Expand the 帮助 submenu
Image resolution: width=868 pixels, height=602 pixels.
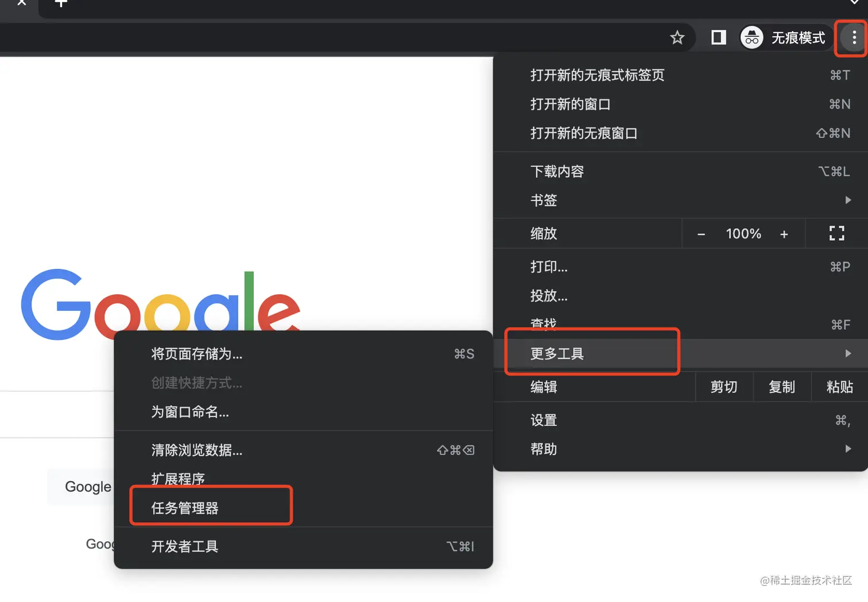pyautogui.click(x=680, y=449)
